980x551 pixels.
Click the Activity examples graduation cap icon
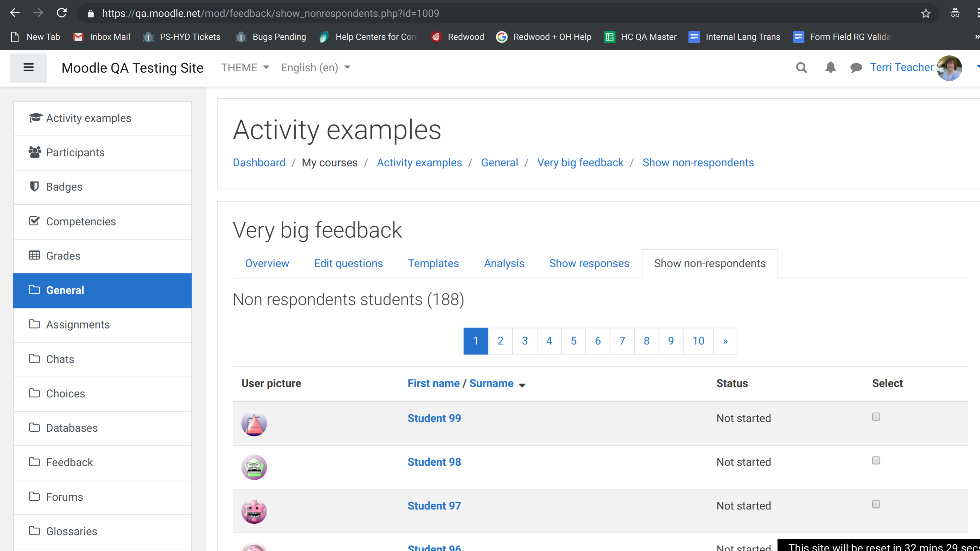pyautogui.click(x=36, y=118)
